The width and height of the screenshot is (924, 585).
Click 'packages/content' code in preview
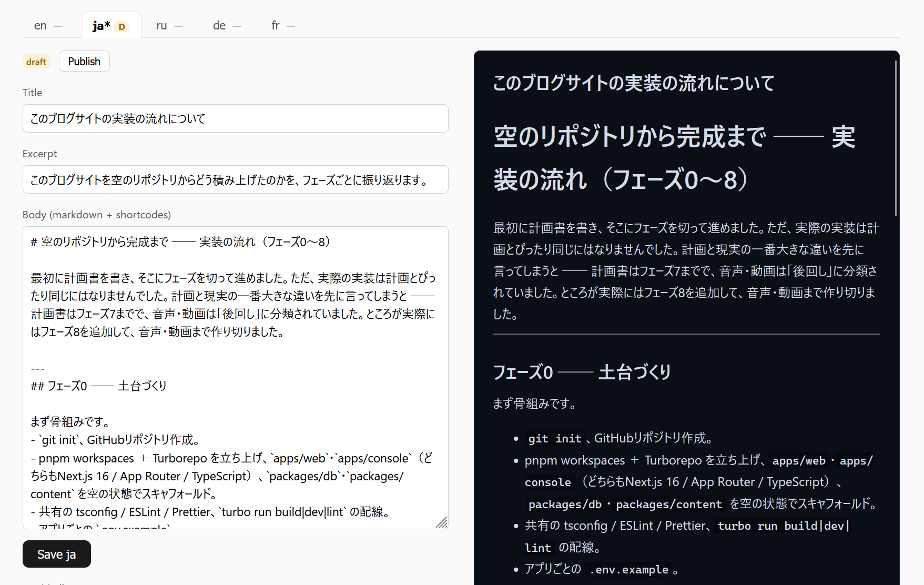pyautogui.click(x=668, y=505)
